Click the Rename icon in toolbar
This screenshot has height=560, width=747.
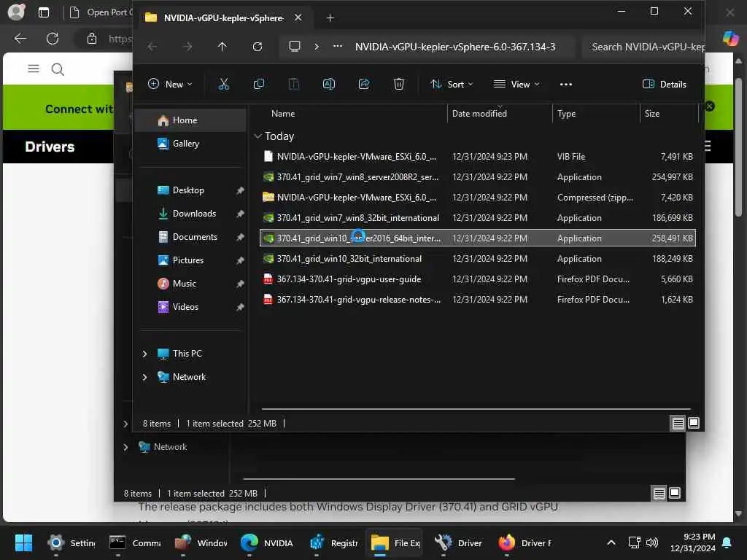tap(329, 85)
